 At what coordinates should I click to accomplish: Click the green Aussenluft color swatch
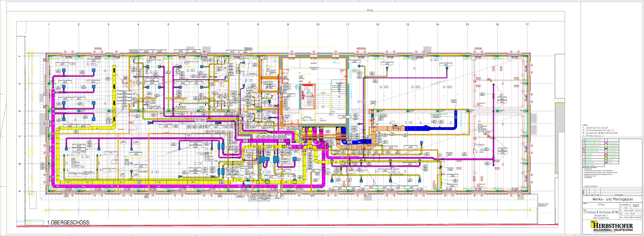(606, 160)
